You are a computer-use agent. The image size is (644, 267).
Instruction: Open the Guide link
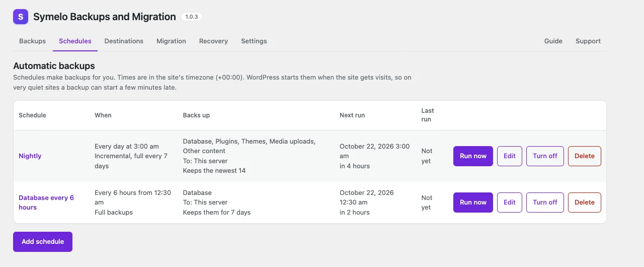553,41
